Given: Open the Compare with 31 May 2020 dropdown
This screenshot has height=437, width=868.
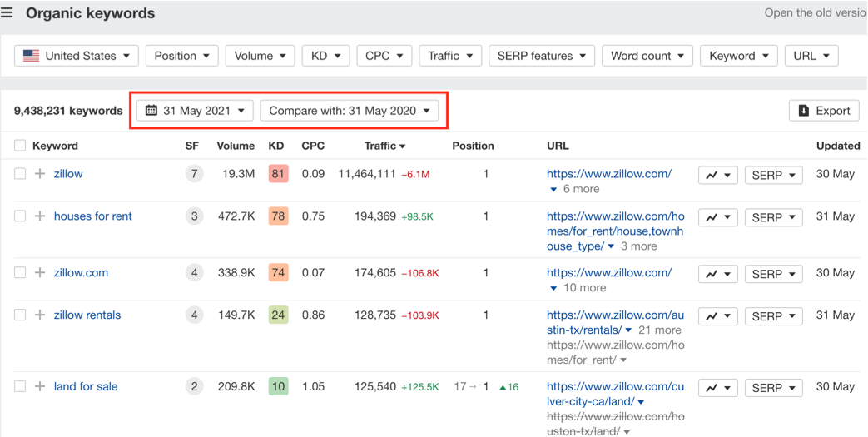Looking at the screenshot, I should click(350, 111).
